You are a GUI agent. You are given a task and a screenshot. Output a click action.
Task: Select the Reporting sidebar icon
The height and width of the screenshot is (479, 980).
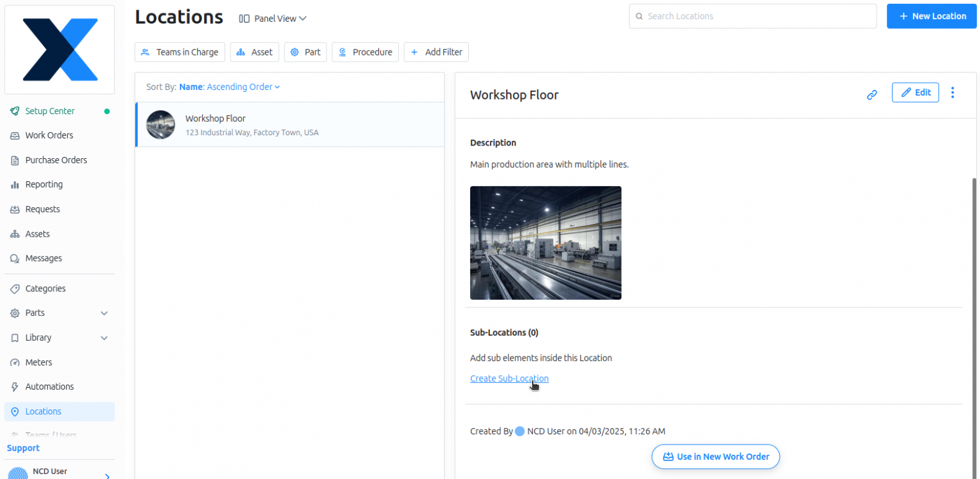[15, 184]
